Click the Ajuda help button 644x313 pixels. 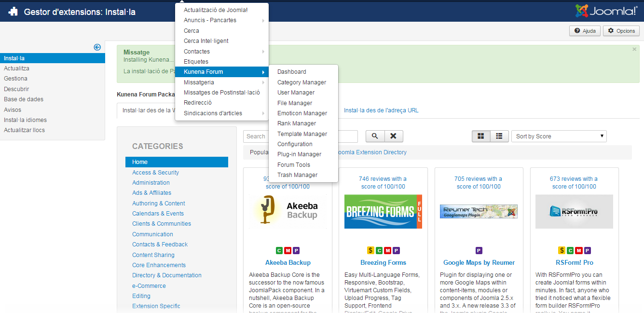pyautogui.click(x=585, y=31)
